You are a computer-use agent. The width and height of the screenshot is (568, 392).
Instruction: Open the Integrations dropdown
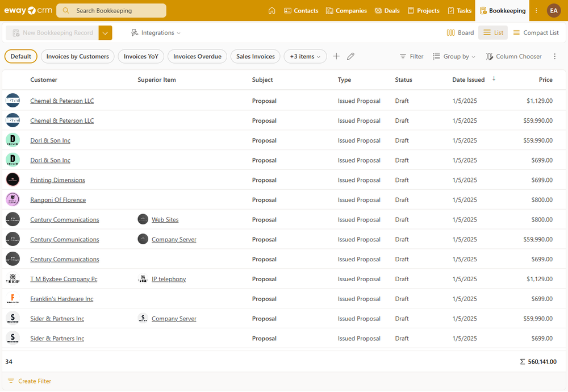pyautogui.click(x=156, y=33)
